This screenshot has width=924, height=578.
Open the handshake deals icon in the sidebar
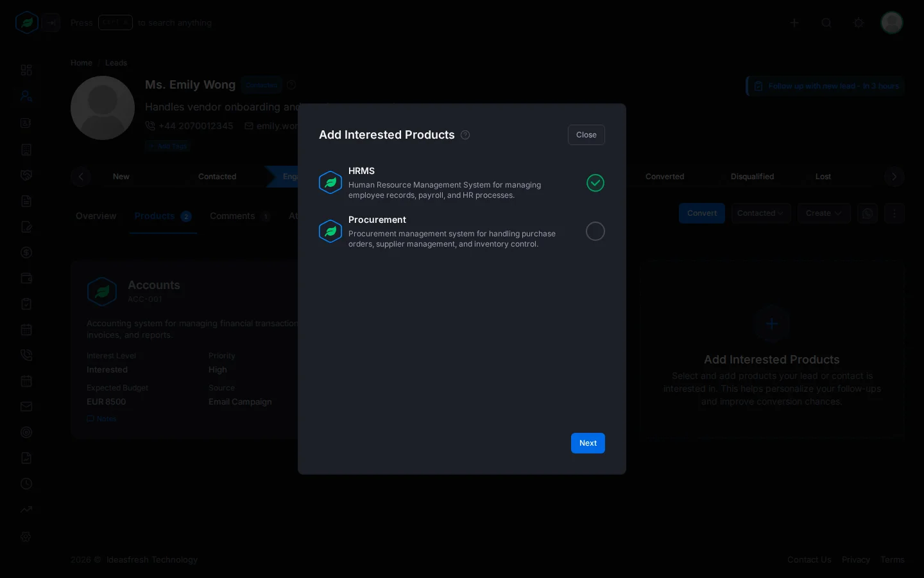coord(26,175)
